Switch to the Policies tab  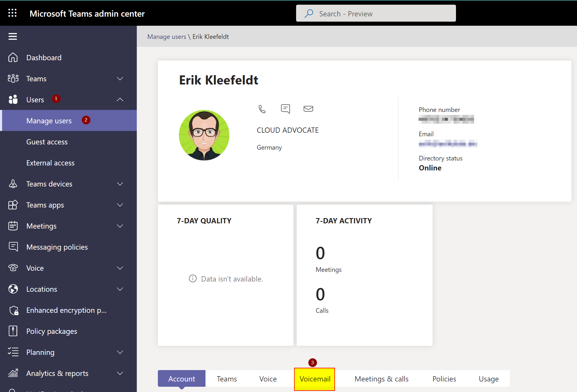[x=444, y=379]
